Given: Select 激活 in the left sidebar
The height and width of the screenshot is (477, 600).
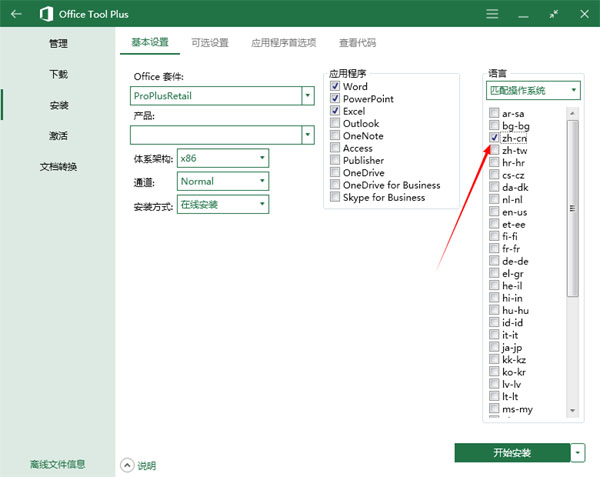Looking at the screenshot, I should pos(58,135).
